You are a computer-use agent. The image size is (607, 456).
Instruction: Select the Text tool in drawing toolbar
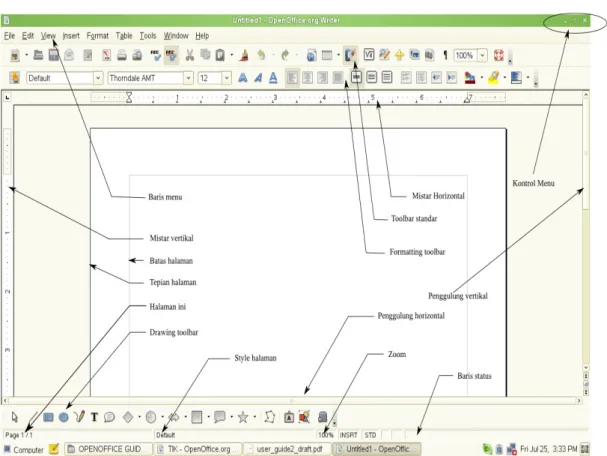click(94, 417)
